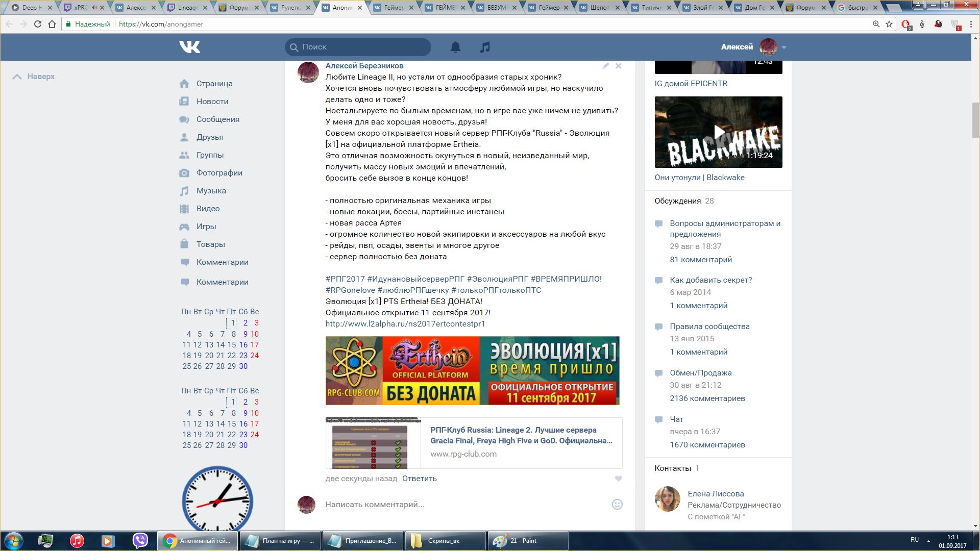This screenshot has width=980, height=551.
Task: Open Они утонули | Blackwake title
Action: point(699,178)
